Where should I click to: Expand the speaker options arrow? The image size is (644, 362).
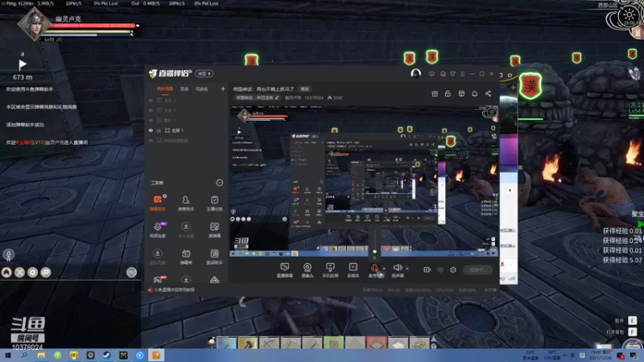click(407, 269)
